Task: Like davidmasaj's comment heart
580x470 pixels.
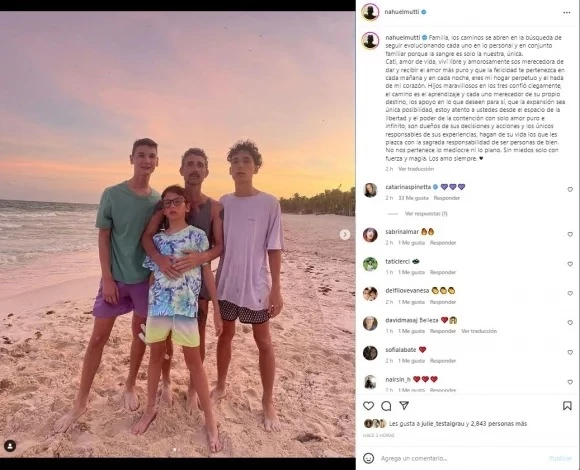Action: coord(570,323)
